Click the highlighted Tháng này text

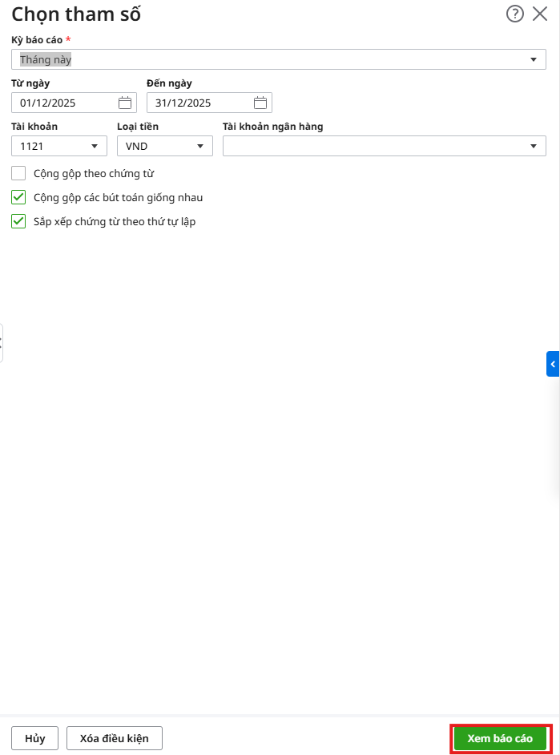(x=46, y=60)
